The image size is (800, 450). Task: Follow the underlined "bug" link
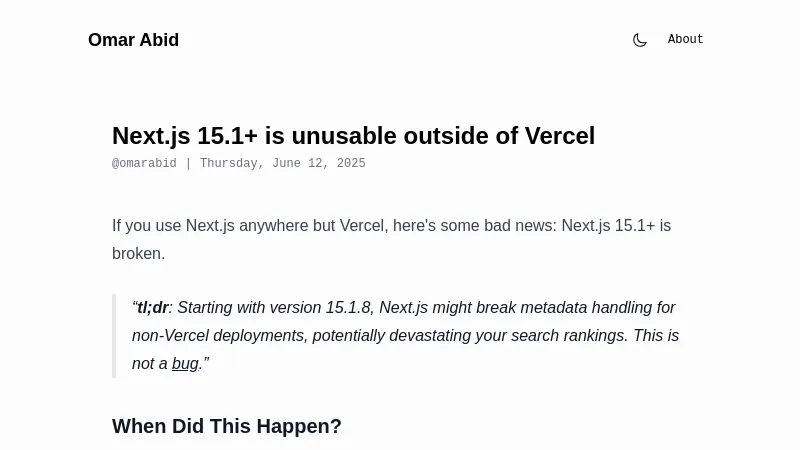click(x=185, y=364)
